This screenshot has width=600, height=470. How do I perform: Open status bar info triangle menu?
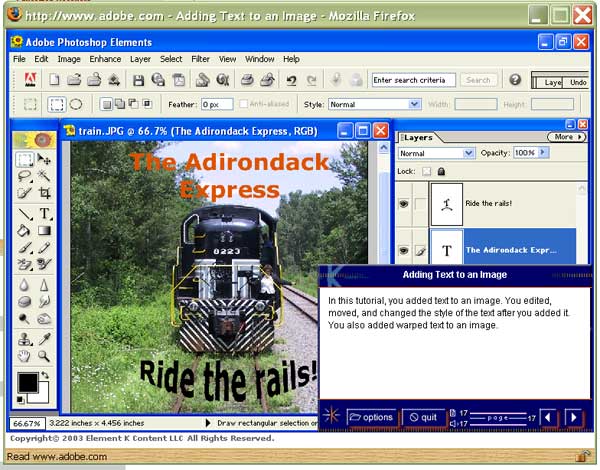pyautogui.click(x=208, y=423)
